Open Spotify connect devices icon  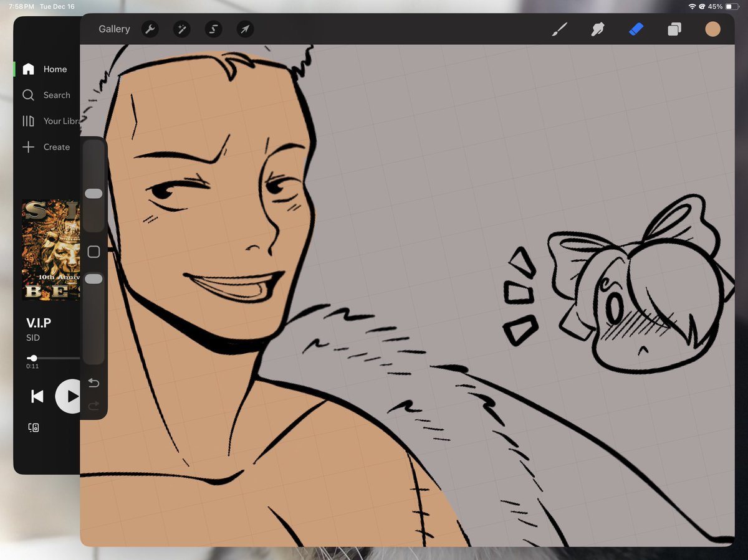[x=34, y=427]
